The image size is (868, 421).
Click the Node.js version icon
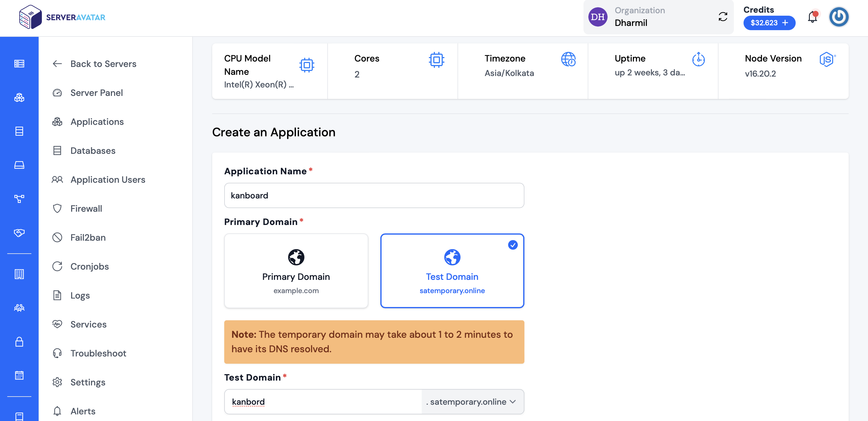(827, 59)
